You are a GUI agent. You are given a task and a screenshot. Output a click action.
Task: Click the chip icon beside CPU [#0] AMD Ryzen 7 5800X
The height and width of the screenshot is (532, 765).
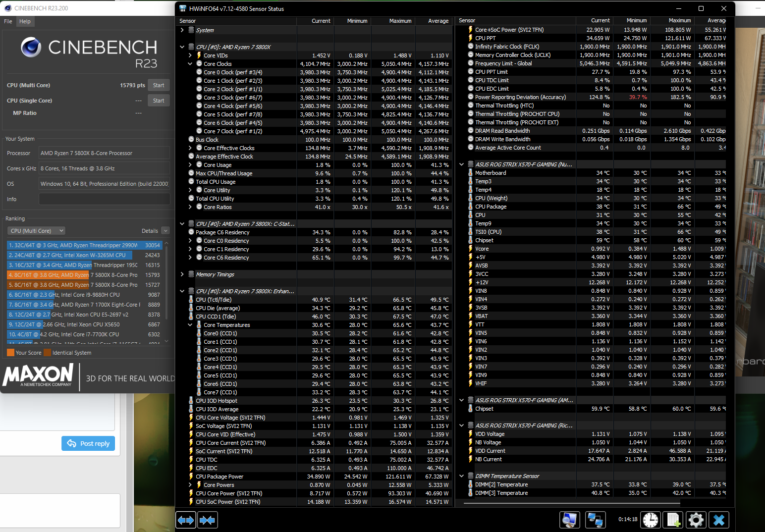tap(191, 47)
